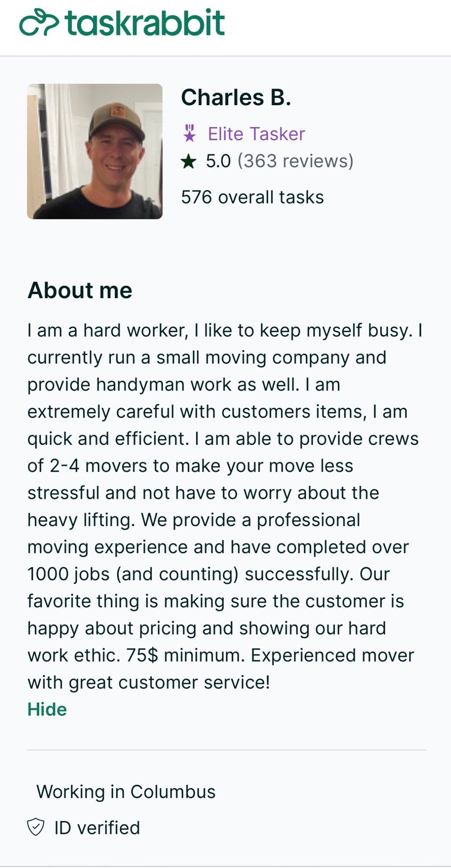Click the About me heading
This screenshot has height=868, width=451.
point(80,290)
